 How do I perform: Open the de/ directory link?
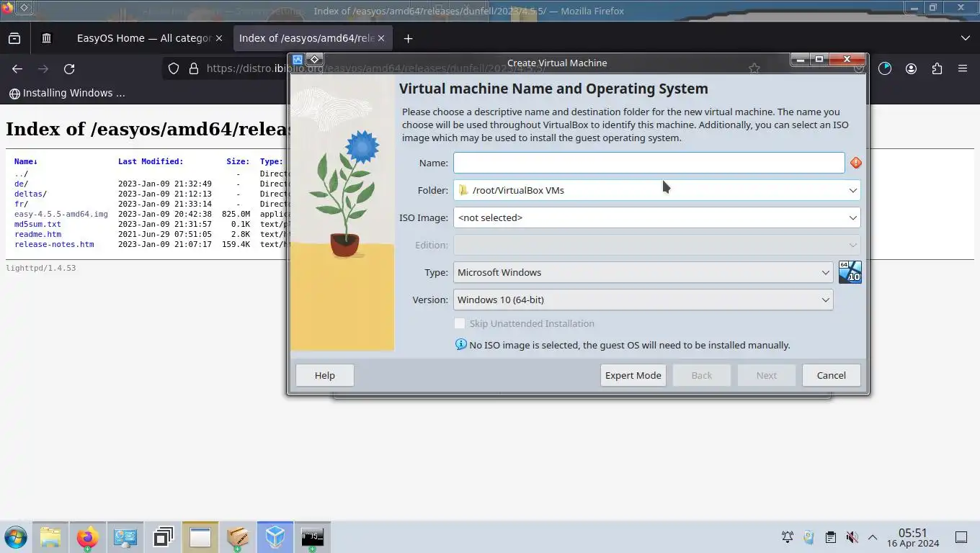(x=21, y=184)
